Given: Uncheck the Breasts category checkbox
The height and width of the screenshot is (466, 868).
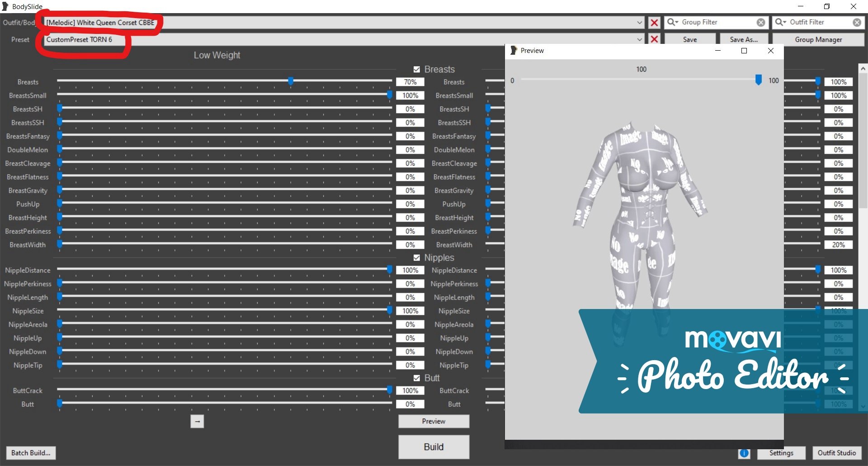Looking at the screenshot, I should coord(417,69).
